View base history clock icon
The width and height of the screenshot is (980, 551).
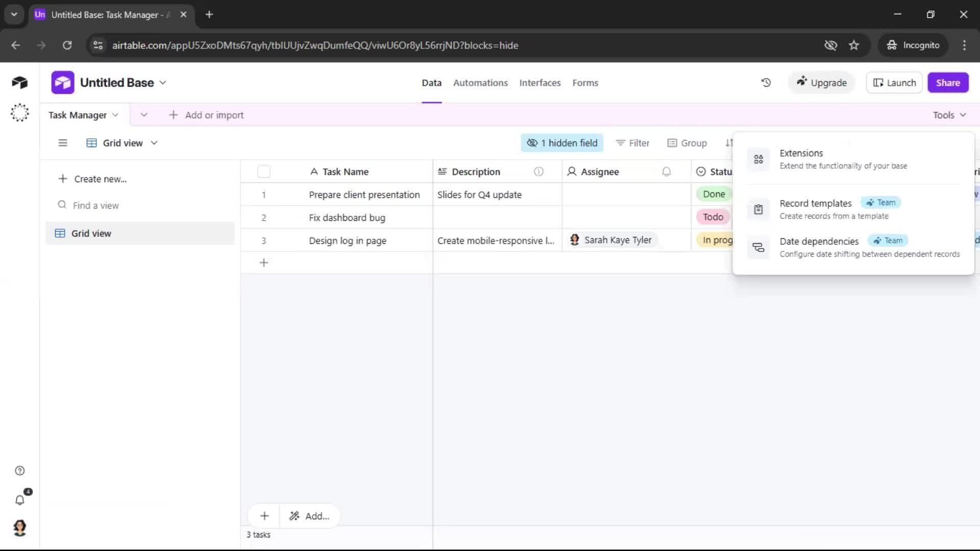pos(766,83)
